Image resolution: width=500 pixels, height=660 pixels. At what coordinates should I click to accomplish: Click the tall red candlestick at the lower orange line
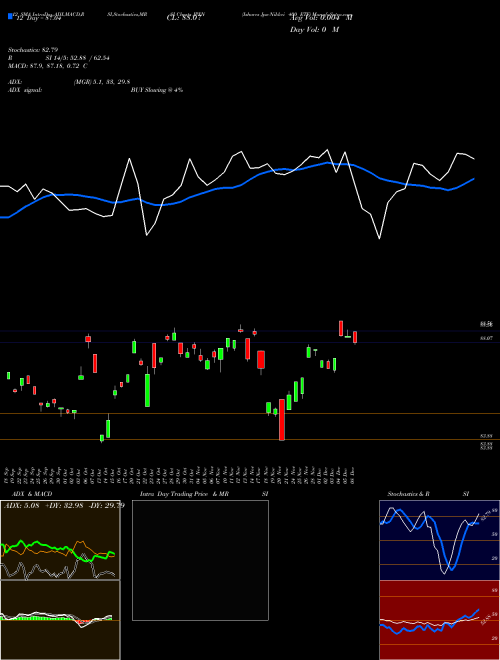pos(282,420)
